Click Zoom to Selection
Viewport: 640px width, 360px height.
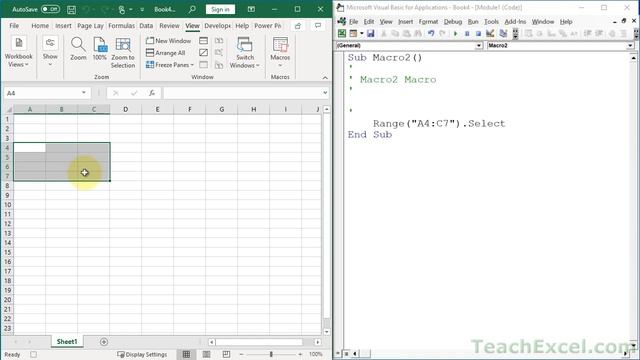pos(122,52)
